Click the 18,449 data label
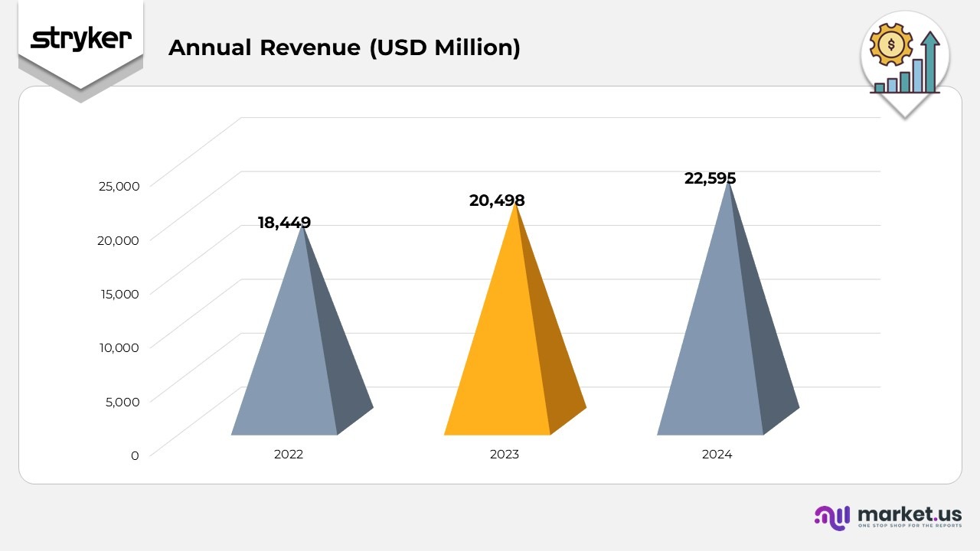Viewport: 980px width, 551px height. click(x=284, y=223)
